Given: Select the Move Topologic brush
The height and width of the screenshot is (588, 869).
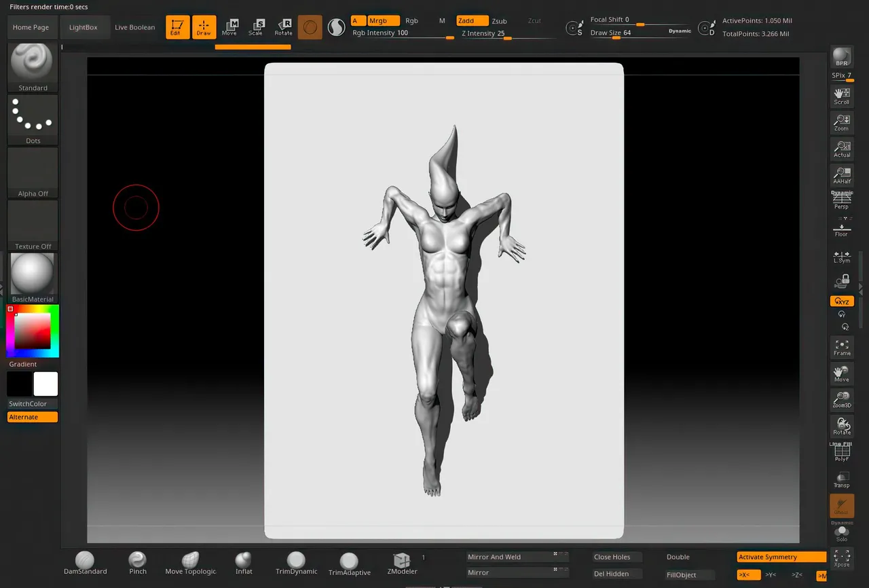Looking at the screenshot, I should [x=191, y=563].
